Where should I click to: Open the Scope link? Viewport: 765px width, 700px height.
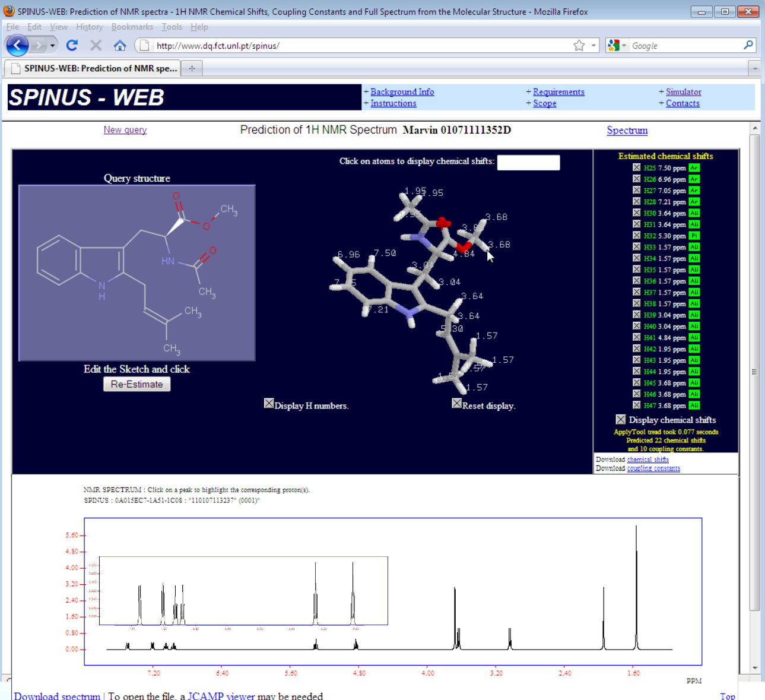point(545,103)
